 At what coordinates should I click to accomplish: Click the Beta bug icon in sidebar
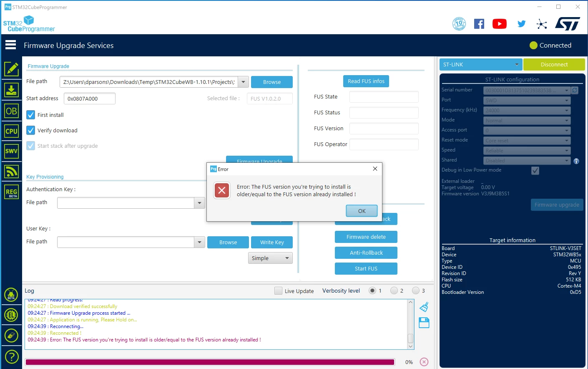[x=11, y=295]
